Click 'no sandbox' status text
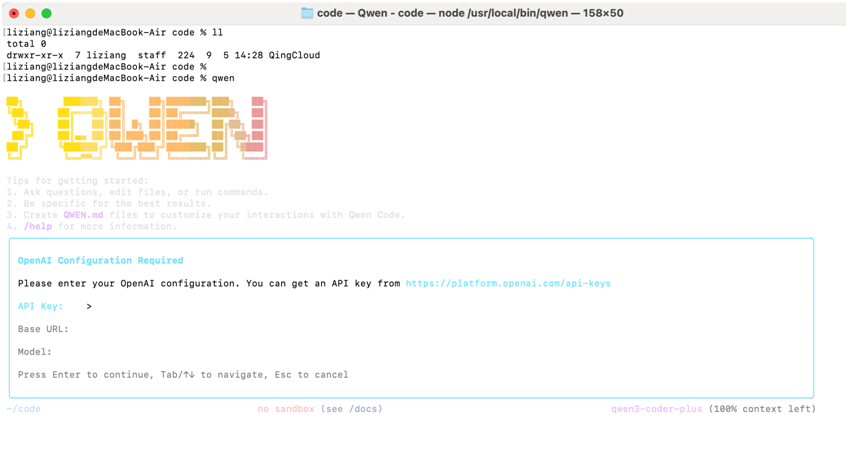This screenshot has height=450, width=848. click(286, 409)
